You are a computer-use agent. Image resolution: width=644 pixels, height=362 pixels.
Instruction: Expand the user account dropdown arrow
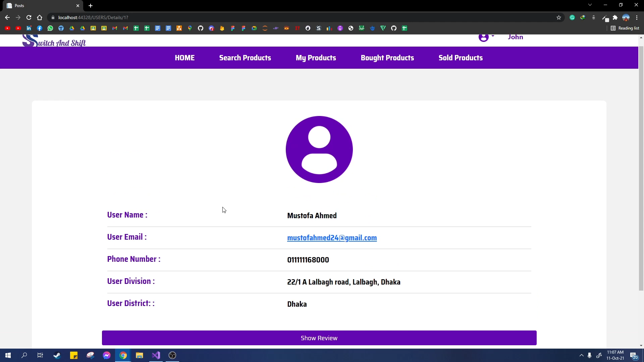click(x=493, y=36)
